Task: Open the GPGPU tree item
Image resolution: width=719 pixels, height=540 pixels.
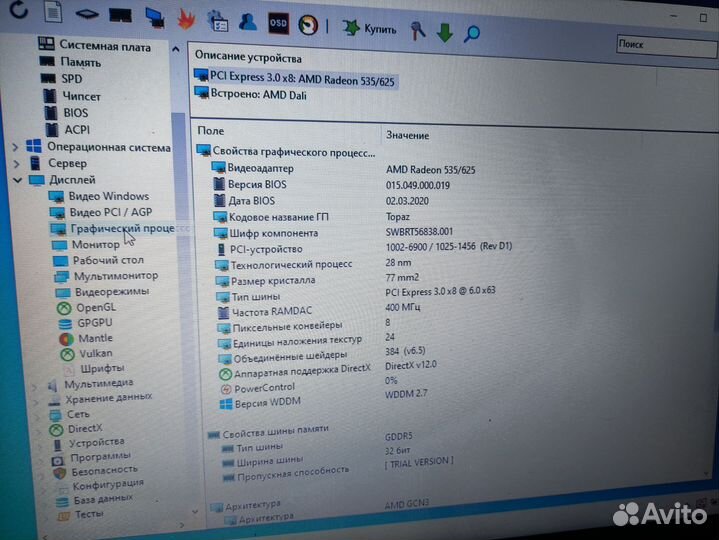Action: coord(86,323)
